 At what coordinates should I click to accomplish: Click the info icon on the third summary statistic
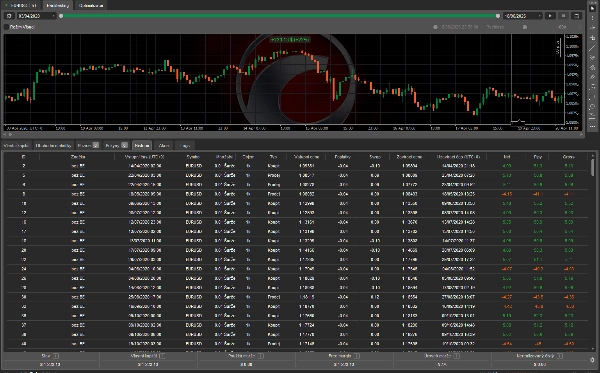pyautogui.click(x=261, y=356)
